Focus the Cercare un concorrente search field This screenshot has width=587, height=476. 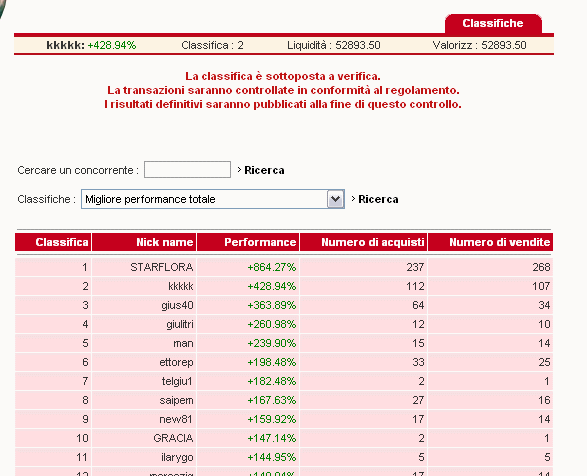click(x=187, y=170)
